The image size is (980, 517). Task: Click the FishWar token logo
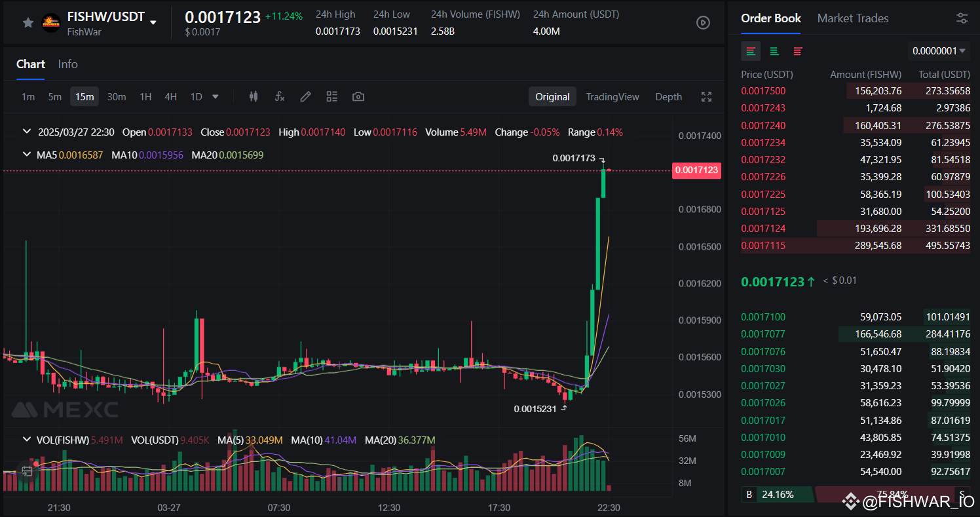click(x=50, y=23)
